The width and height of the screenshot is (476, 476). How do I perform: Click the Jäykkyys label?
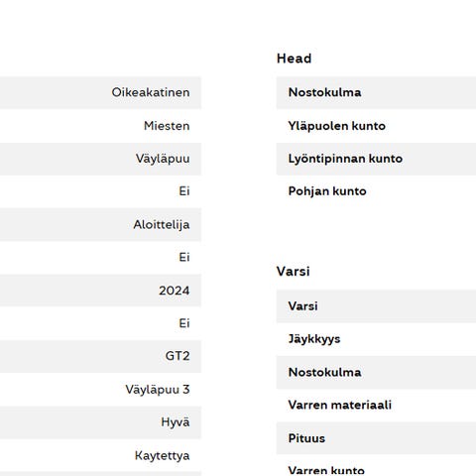point(314,339)
